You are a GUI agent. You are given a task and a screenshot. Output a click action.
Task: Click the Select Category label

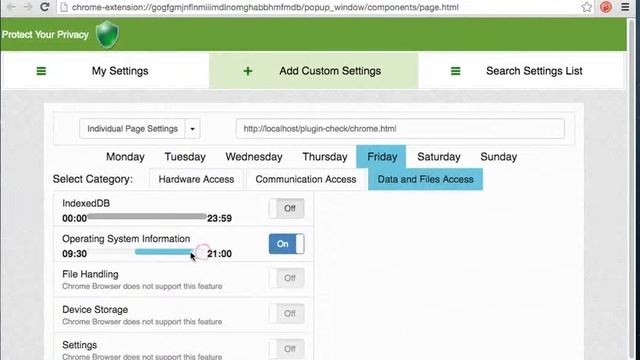coord(93,179)
